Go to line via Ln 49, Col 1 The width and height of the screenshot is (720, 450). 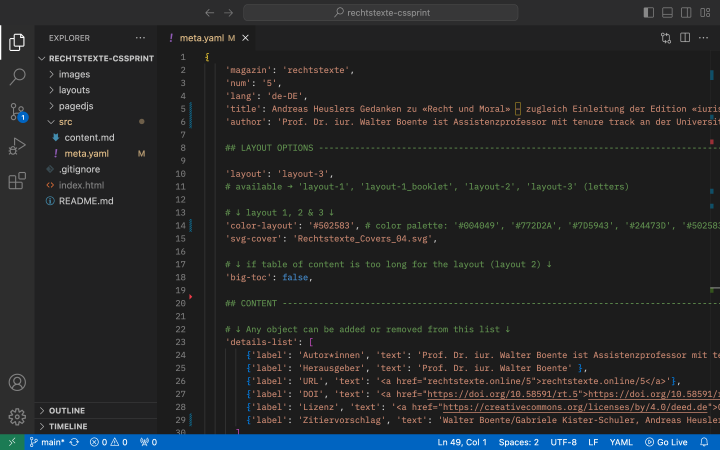point(462,442)
